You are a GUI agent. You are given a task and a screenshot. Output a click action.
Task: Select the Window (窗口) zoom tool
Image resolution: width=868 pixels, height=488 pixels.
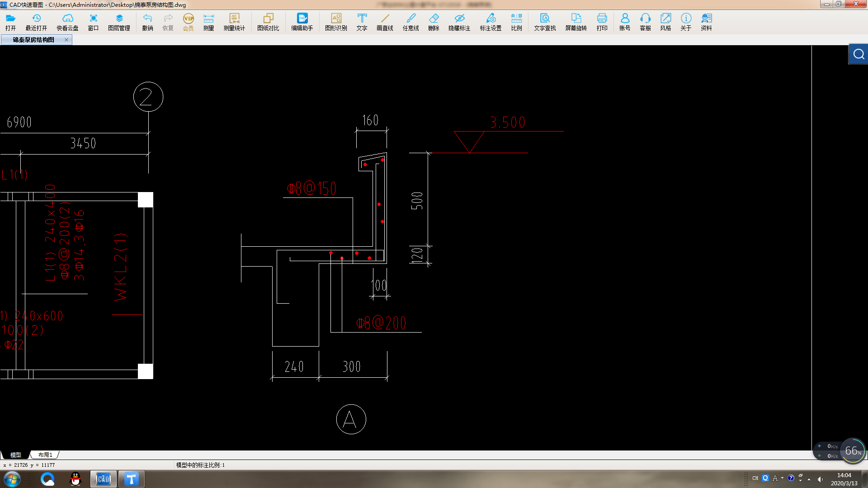[93, 22]
